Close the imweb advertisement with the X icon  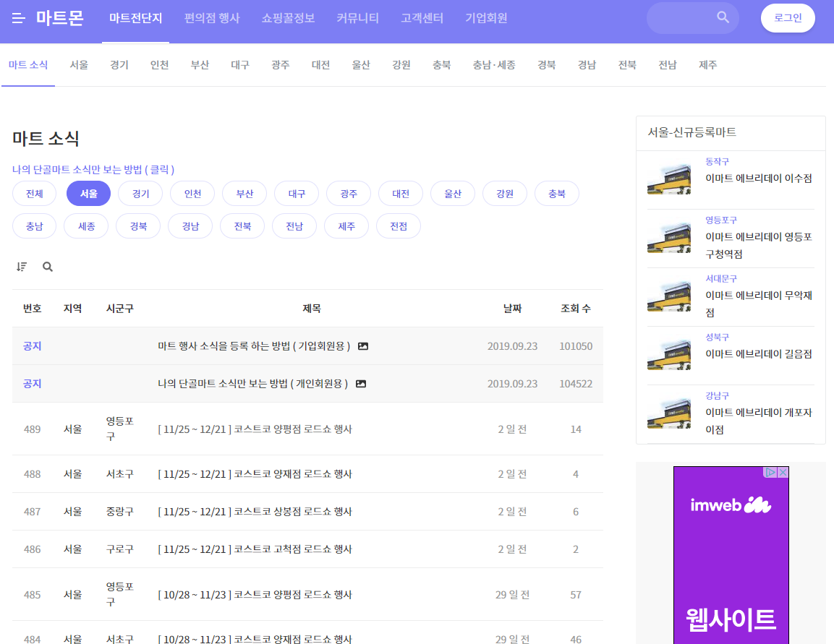tap(783, 472)
